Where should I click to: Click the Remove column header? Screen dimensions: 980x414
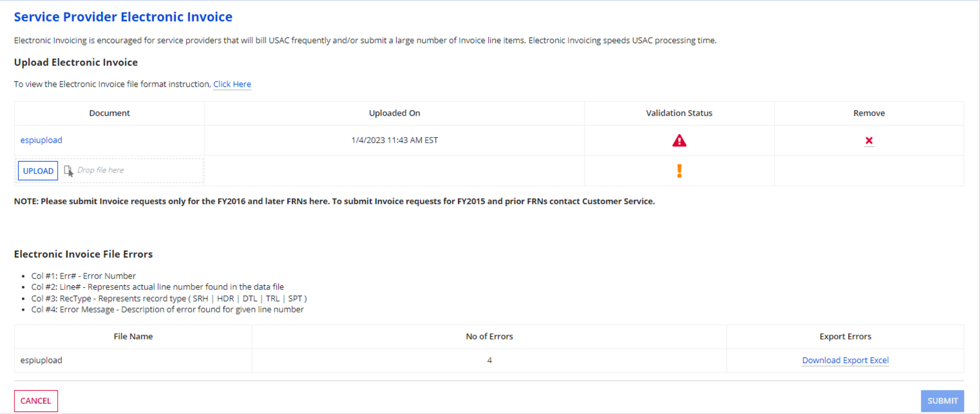[x=869, y=113]
